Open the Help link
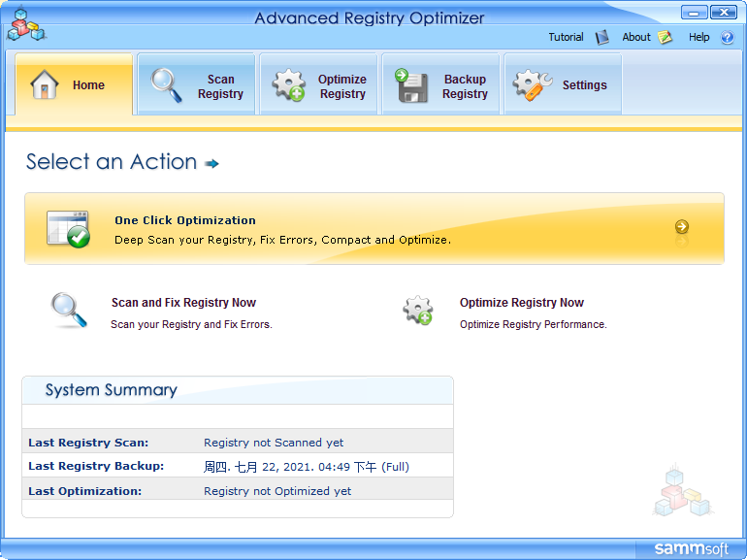 click(x=698, y=37)
